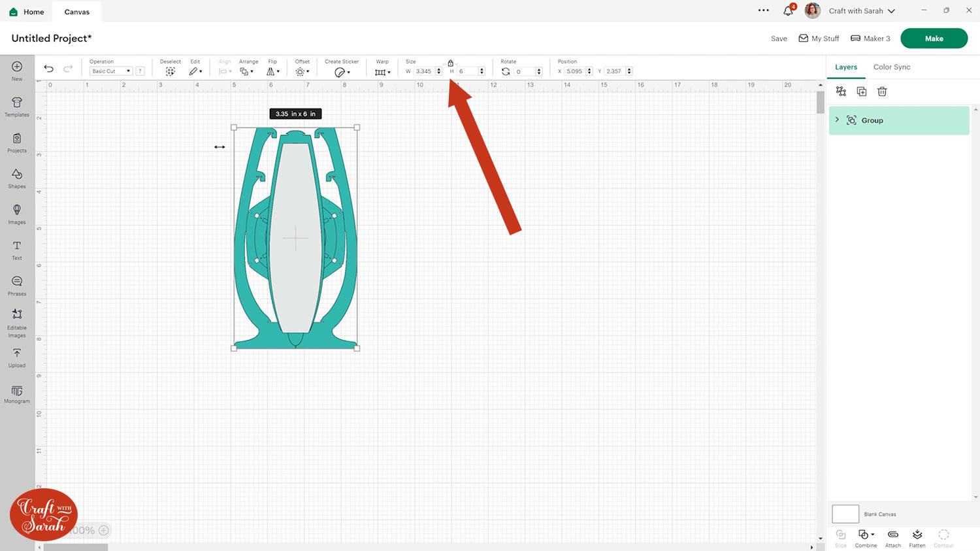Click the Upload icon
This screenshot has width=980, height=551.
(17, 357)
